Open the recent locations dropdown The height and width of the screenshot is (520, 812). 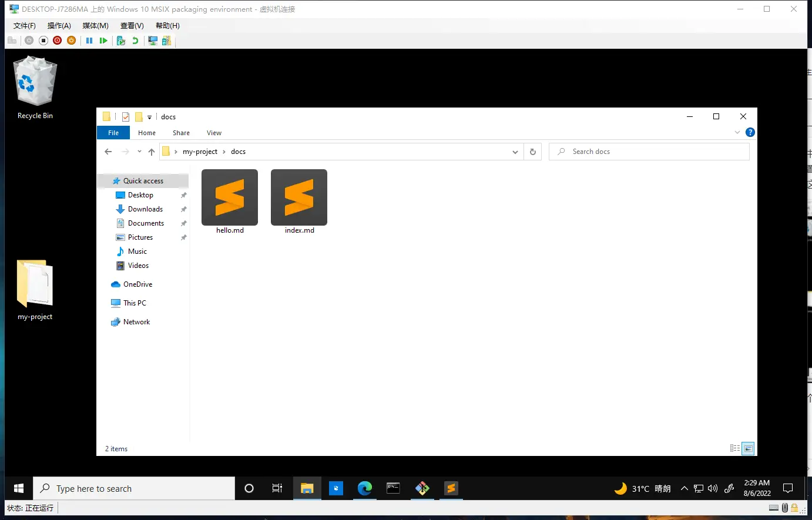[139, 152]
